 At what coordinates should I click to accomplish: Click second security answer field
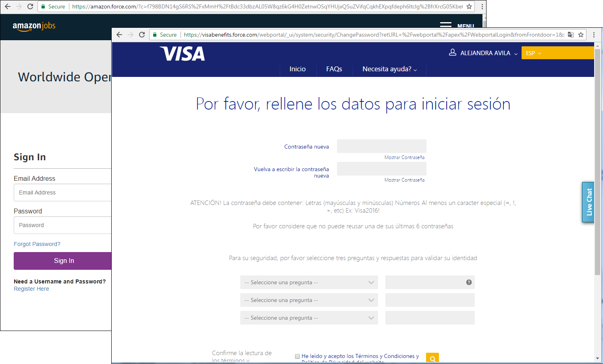pos(430,300)
